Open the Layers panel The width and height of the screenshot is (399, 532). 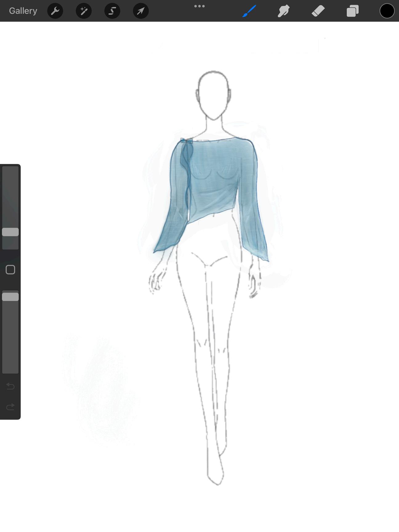tap(353, 11)
